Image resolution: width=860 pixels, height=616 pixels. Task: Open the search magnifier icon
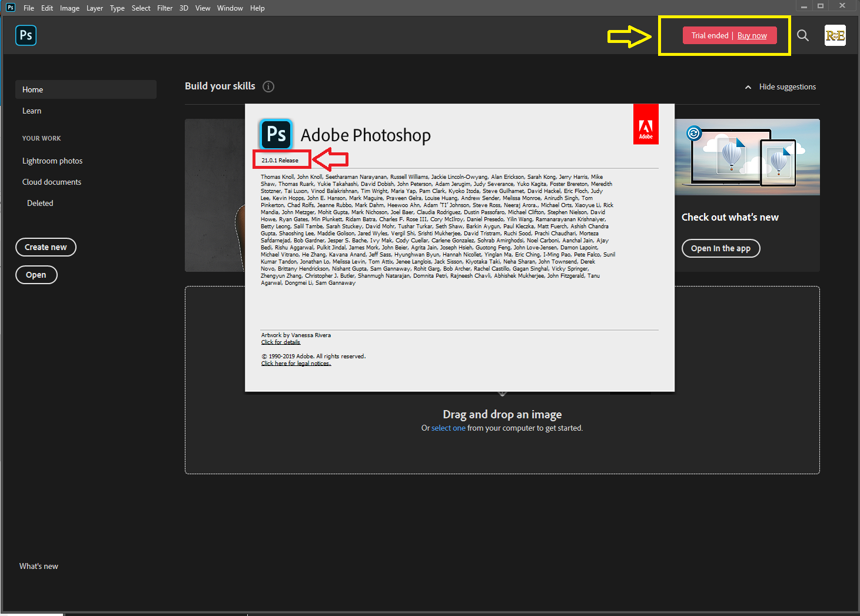tap(803, 35)
